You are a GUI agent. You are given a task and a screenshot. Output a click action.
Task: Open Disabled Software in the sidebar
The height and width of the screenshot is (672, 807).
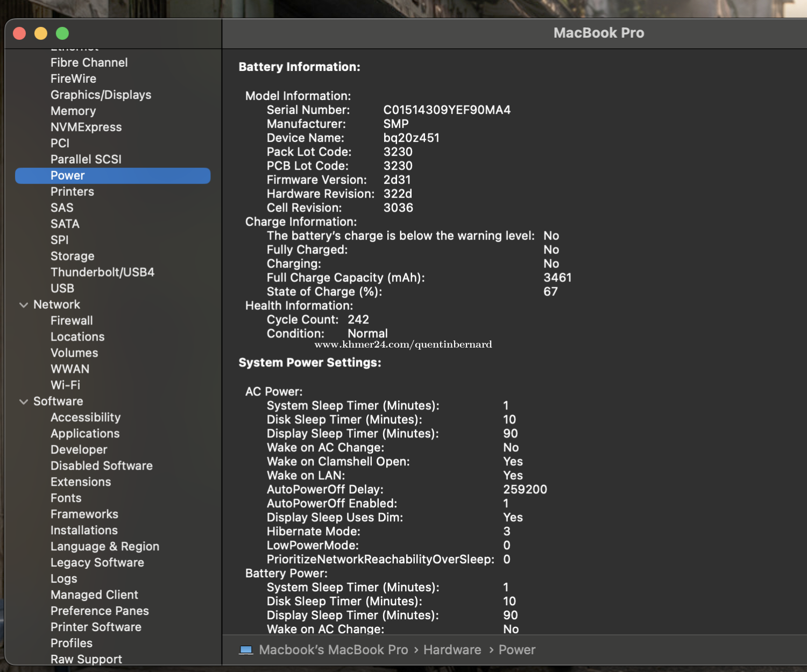[x=102, y=466]
